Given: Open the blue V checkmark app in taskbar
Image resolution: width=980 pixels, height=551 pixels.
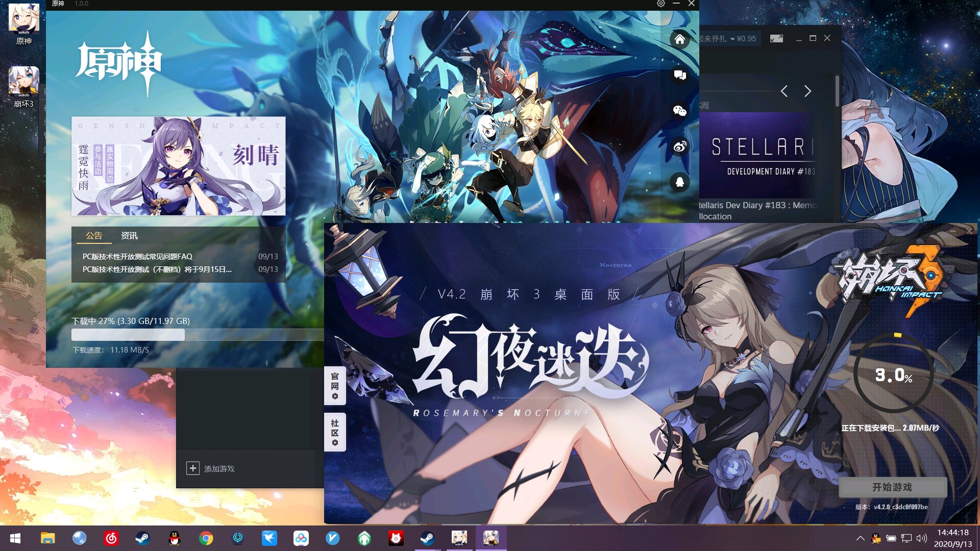Looking at the screenshot, I should [x=333, y=538].
